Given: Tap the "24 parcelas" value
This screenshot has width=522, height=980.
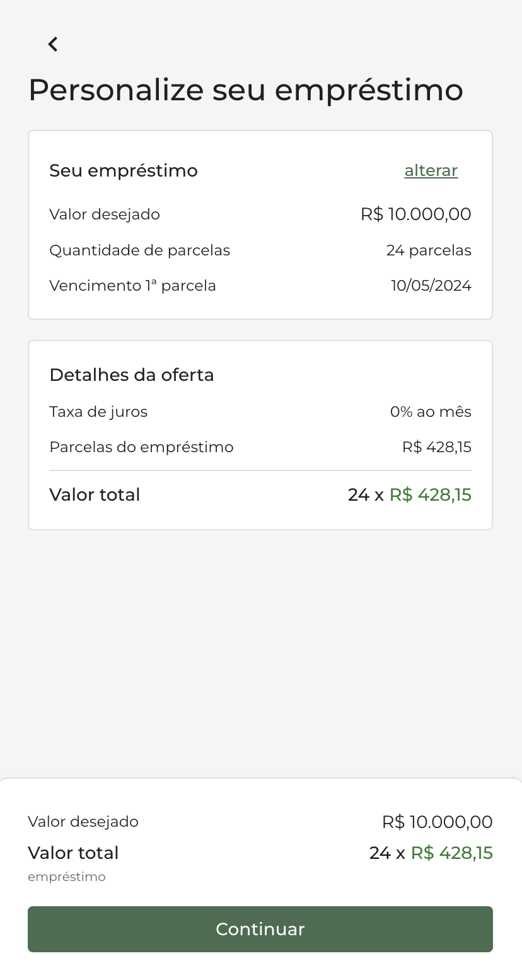Looking at the screenshot, I should pyautogui.click(x=429, y=250).
